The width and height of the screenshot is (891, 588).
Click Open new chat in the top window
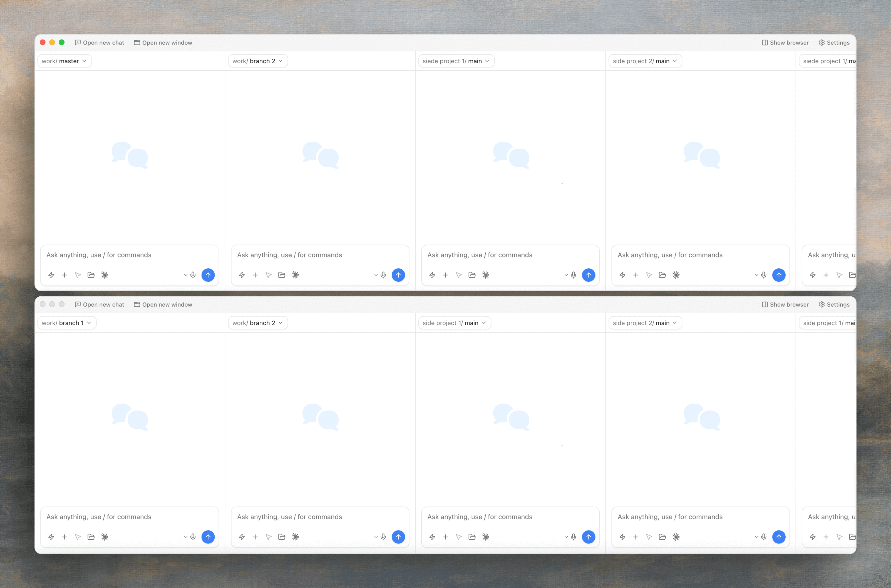[99, 42]
